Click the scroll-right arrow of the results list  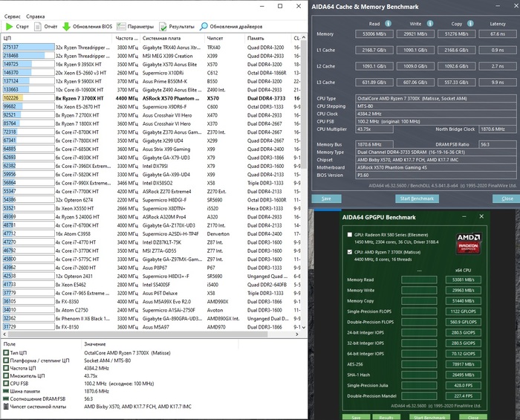point(297,334)
